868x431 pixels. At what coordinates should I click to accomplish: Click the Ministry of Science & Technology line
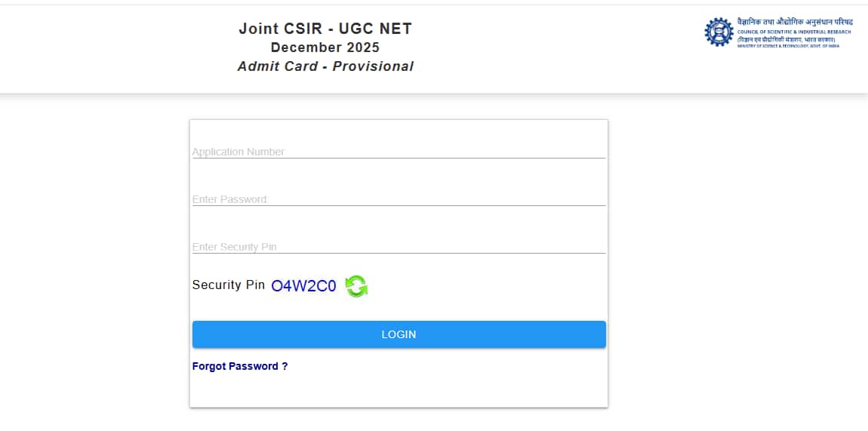coord(788,46)
